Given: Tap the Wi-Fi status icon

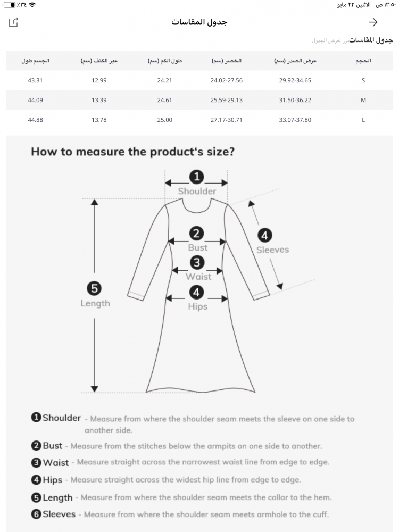Looking at the screenshot, I should (32, 5).
